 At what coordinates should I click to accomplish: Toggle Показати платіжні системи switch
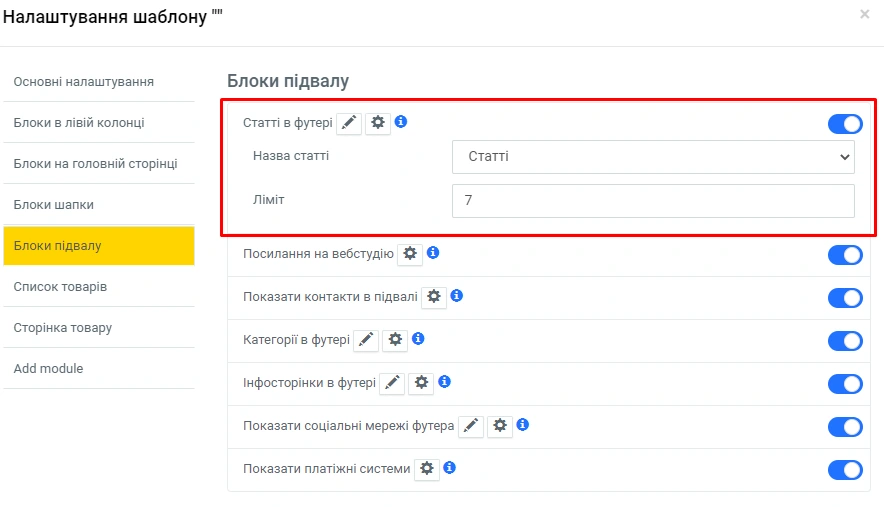[x=845, y=470]
